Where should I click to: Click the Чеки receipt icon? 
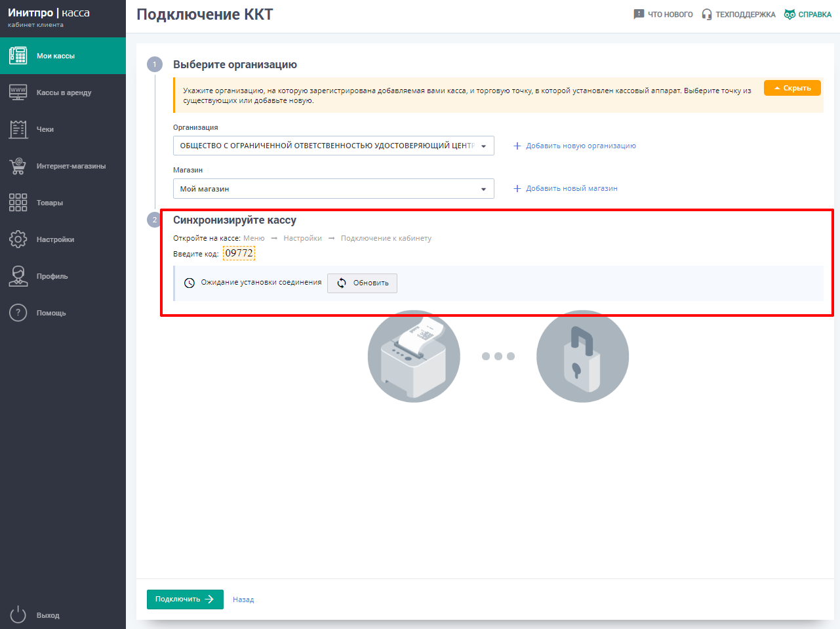click(18, 129)
